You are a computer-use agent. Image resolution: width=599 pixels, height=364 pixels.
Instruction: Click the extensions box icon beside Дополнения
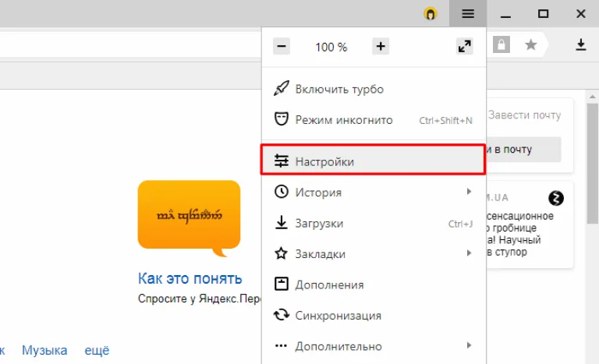282,284
